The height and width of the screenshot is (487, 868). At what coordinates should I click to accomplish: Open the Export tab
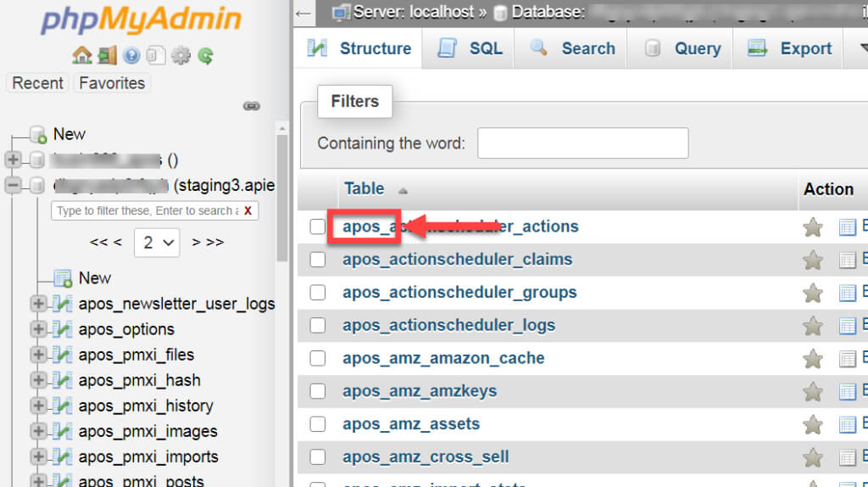coord(791,48)
